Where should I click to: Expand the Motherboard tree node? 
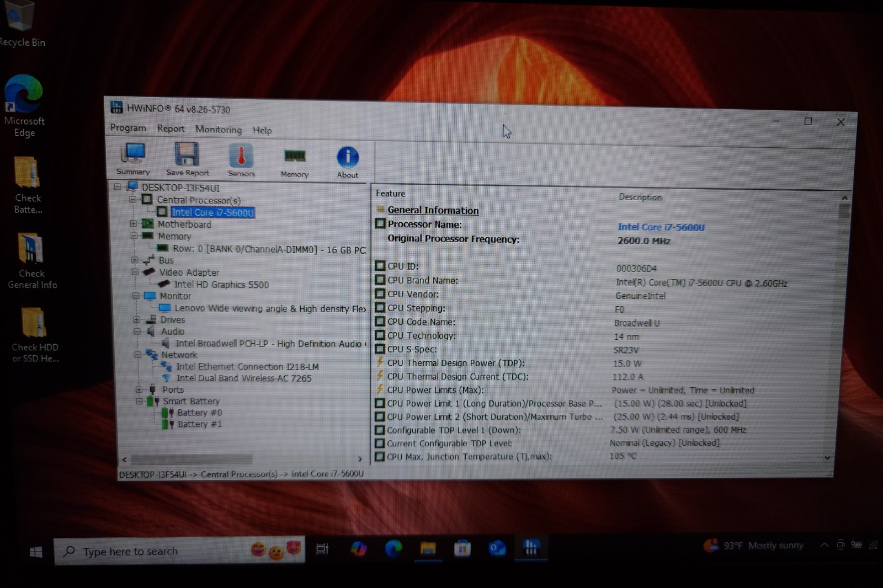pos(133,223)
